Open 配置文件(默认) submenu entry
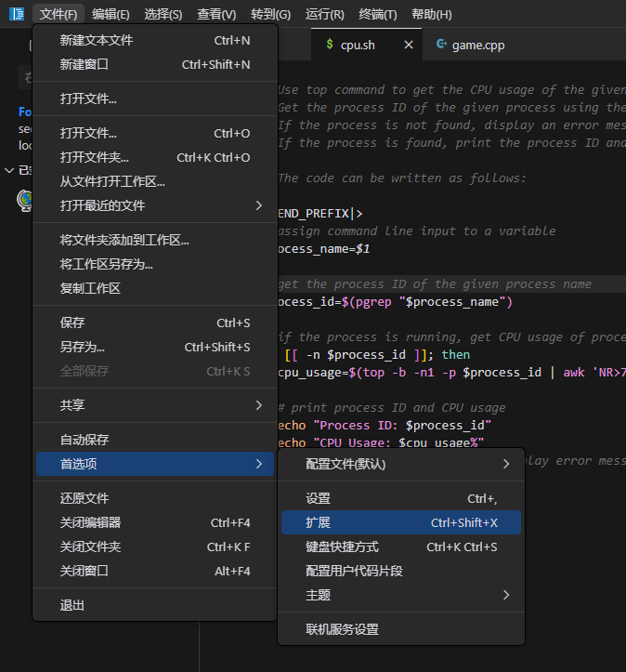Image resolution: width=626 pixels, height=672 pixels. click(x=401, y=464)
